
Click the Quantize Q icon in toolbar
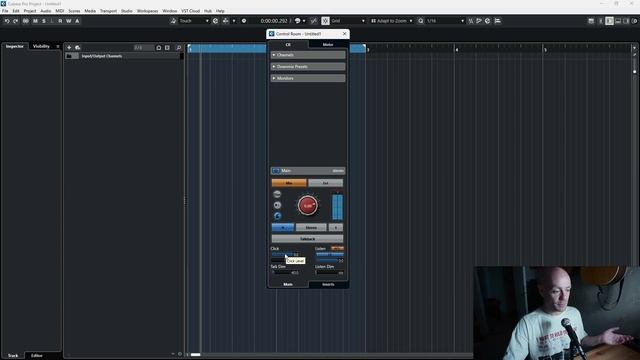click(420, 21)
